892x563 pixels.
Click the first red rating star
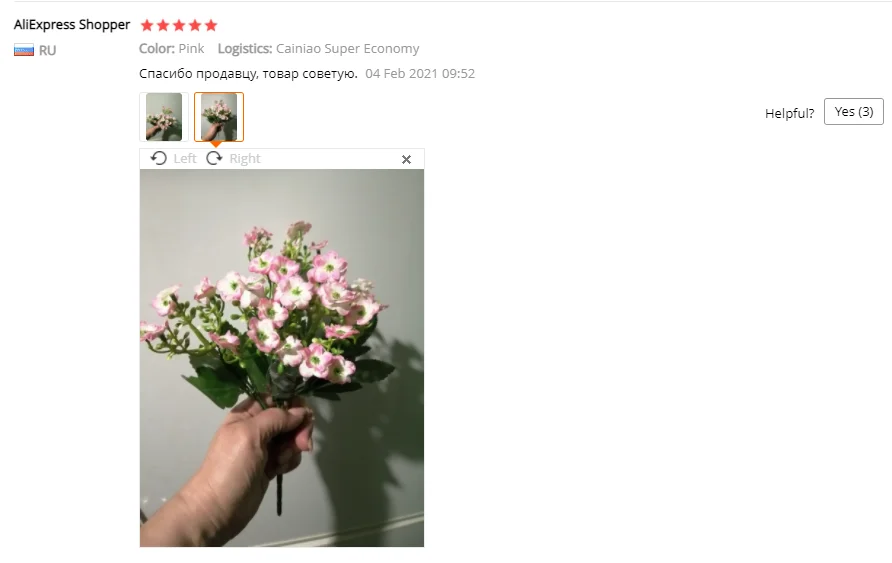pyautogui.click(x=147, y=25)
